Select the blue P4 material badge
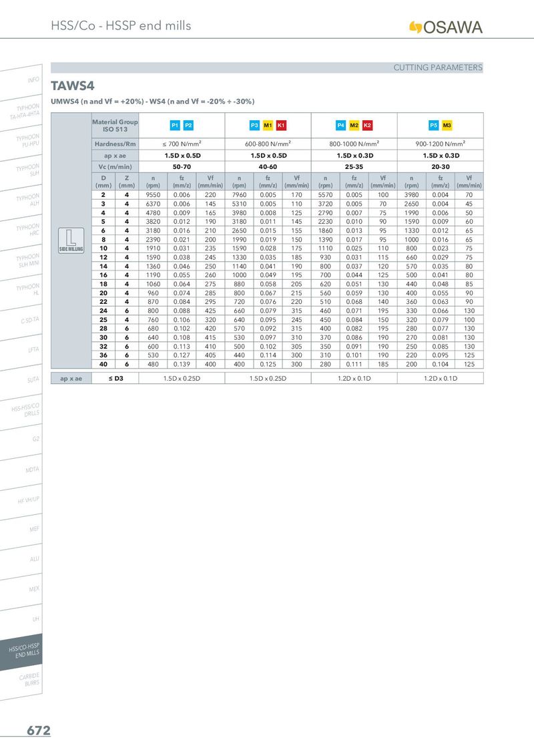This screenshot has width=534, height=756. pos(340,126)
